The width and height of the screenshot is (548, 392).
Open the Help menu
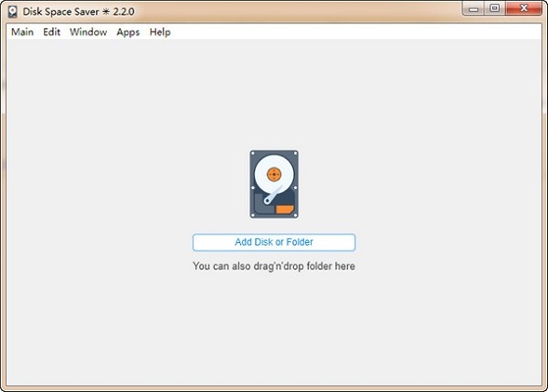(160, 32)
